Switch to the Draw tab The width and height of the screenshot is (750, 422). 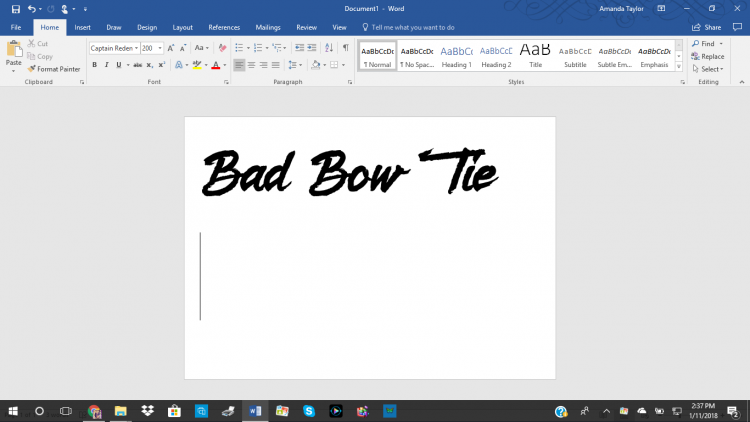click(x=114, y=27)
